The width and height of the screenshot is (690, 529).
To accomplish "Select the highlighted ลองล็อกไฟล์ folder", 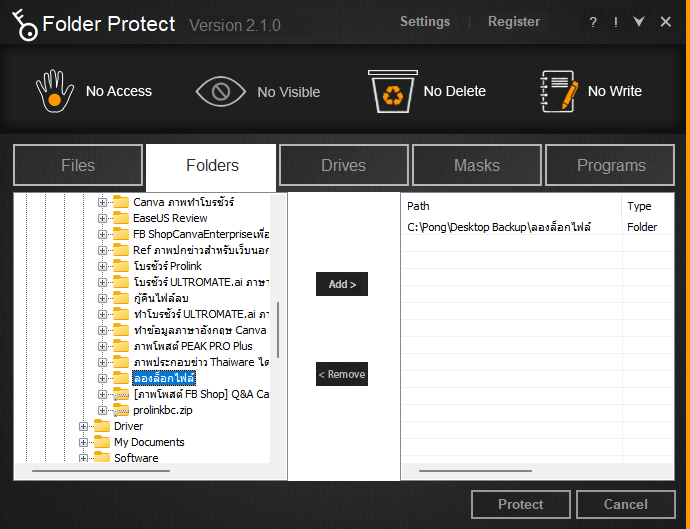I will [164, 378].
